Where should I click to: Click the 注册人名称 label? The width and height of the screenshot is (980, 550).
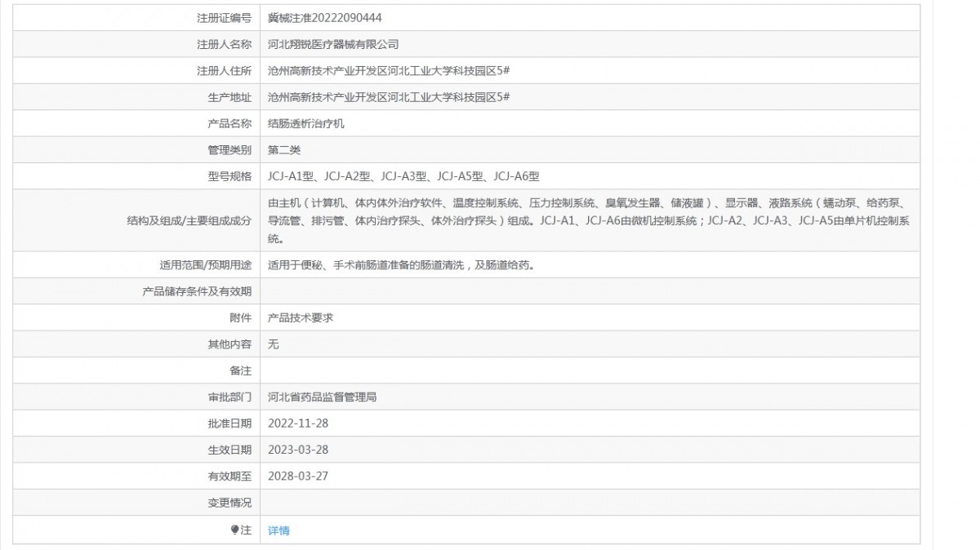pos(225,44)
